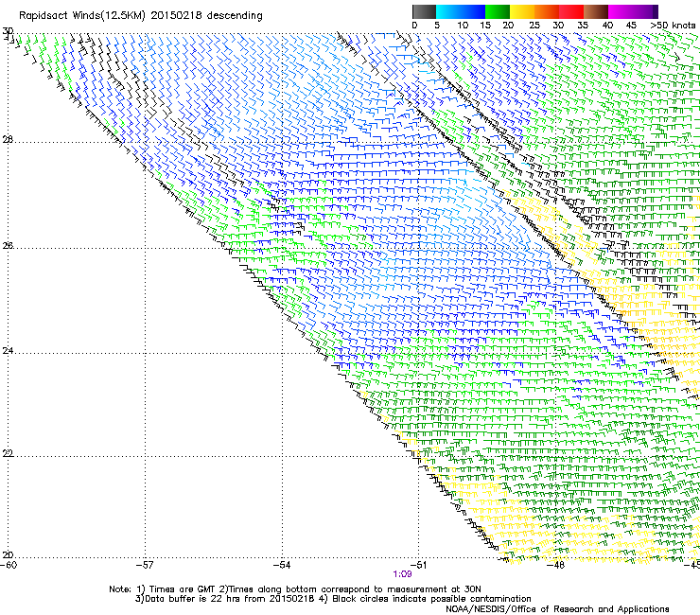Click the green 15-20 knots legend segment
The height and width of the screenshot is (615, 700).
click(498, 11)
